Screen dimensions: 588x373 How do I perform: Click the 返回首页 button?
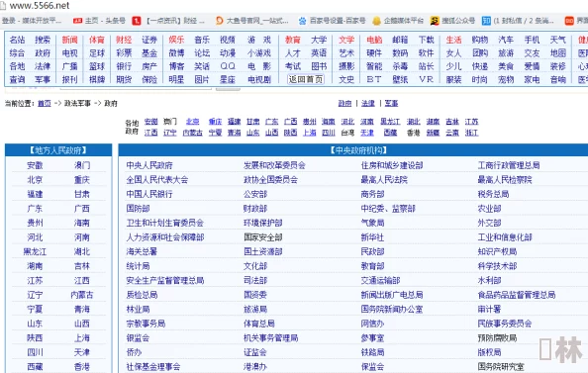[x=306, y=79]
